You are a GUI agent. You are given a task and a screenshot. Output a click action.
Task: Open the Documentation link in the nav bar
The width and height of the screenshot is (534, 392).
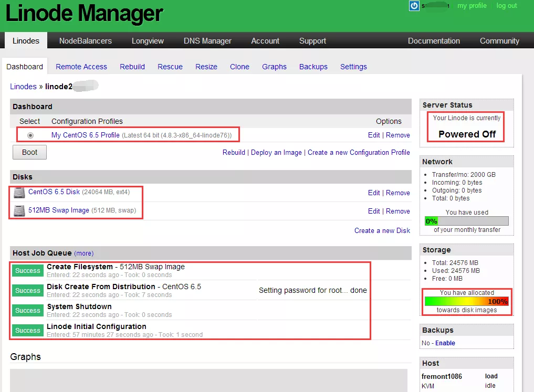point(434,41)
